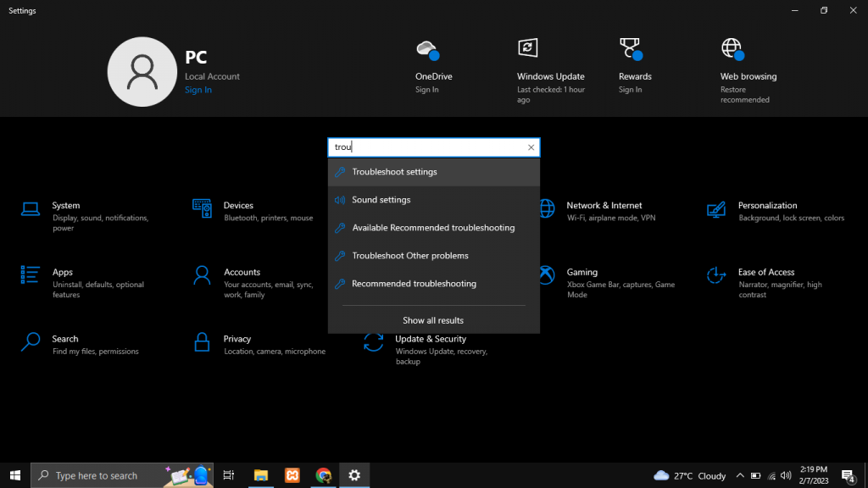Click Show all results
868x488 pixels.
433,320
